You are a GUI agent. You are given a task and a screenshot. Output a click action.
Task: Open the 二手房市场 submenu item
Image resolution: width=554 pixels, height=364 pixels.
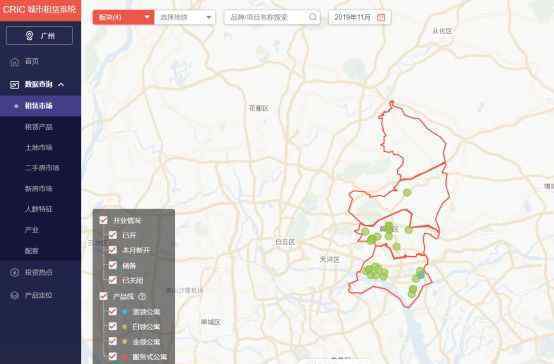(x=42, y=168)
